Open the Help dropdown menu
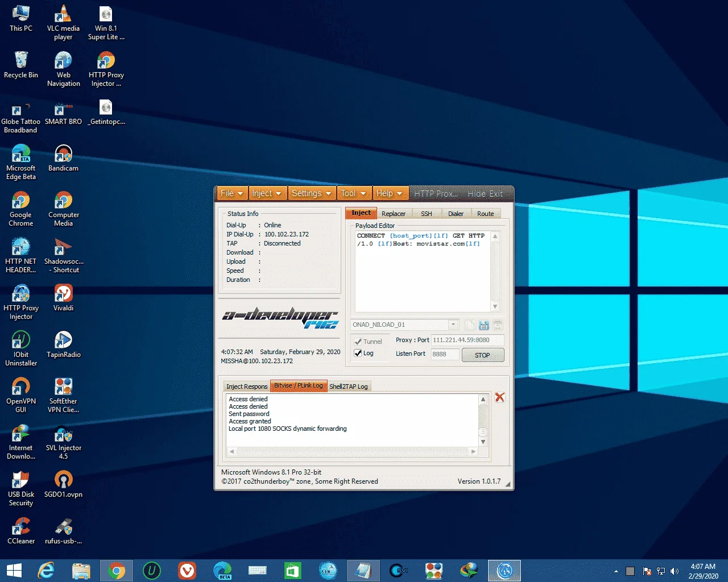Image resolution: width=728 pixels, height=582 pixels. [390, 193]
